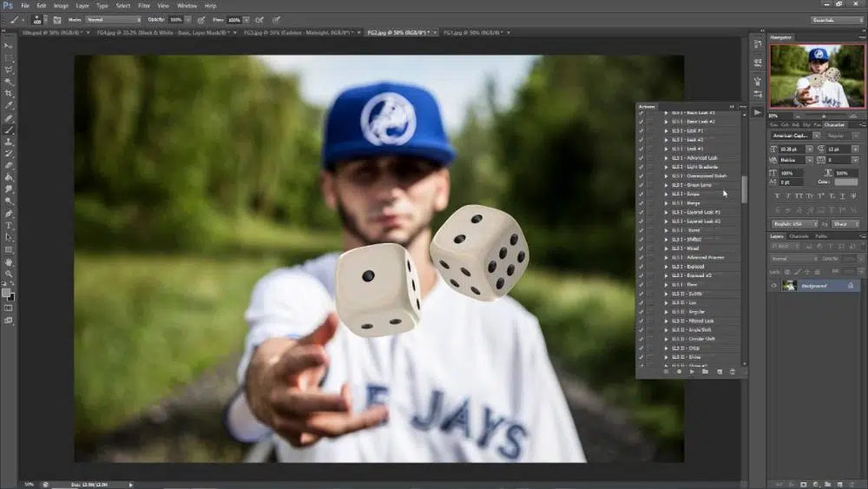Open the brush blending Mode dropdown
This screenshot has height=489, width=868.
coord(113,19)
